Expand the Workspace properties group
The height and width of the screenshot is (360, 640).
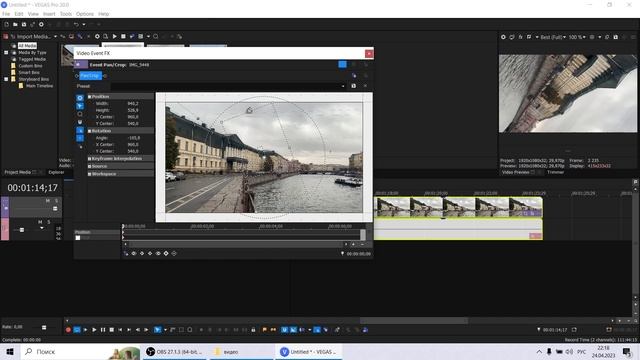[89, 174]
